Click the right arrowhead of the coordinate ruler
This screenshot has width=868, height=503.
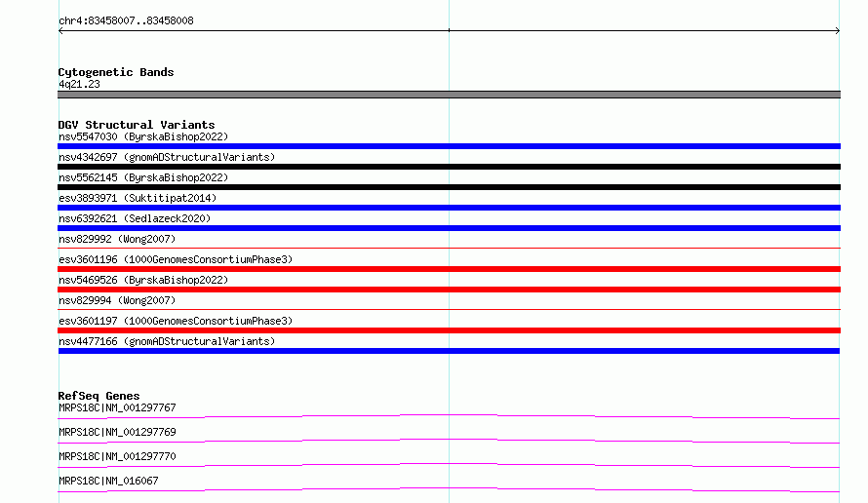click(838, 31)
